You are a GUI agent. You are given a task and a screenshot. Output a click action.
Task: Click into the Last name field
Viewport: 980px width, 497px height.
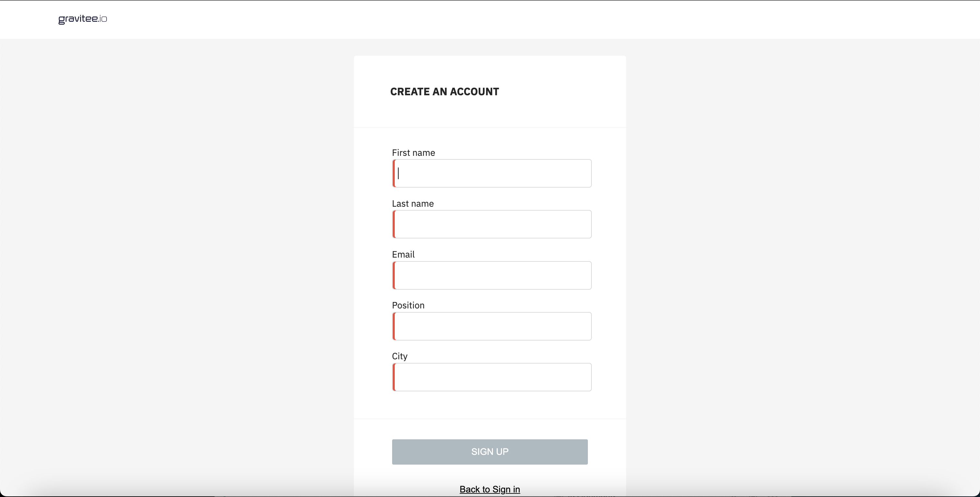pos(492,224)
